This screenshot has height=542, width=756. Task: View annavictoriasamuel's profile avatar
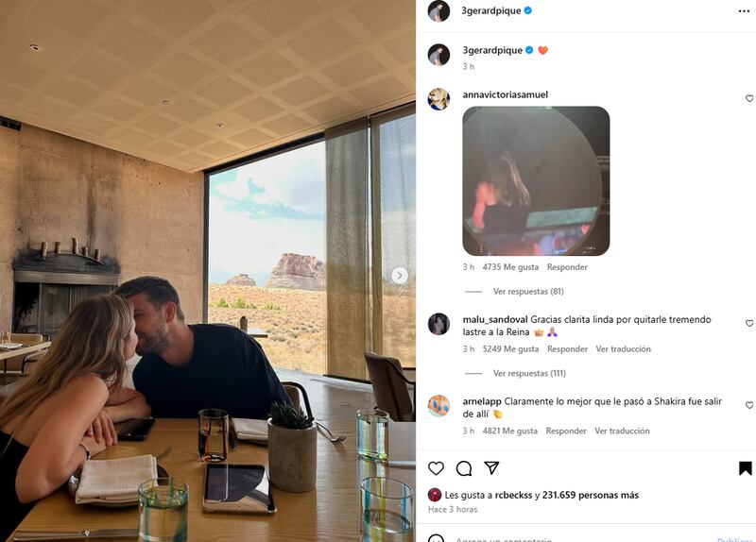click(x=438, y=99)
